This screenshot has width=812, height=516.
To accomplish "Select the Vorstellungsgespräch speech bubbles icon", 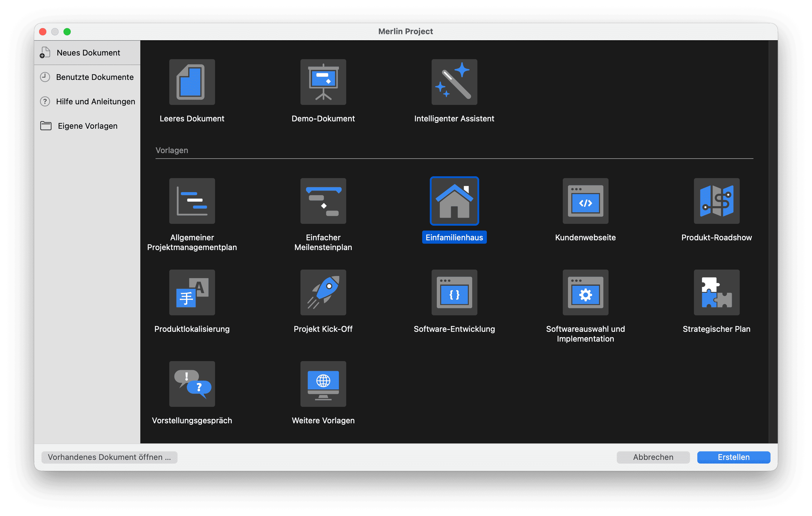I will 192,384.
